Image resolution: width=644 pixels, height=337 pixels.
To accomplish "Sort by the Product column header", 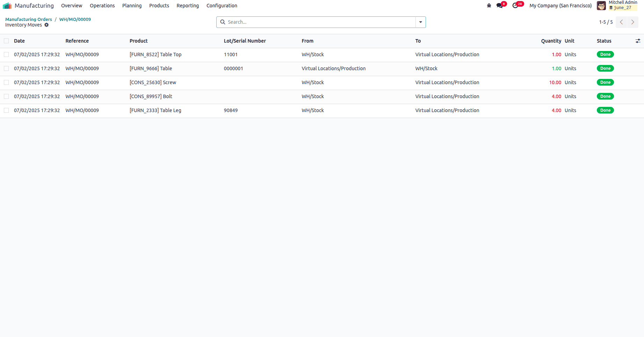I will tap(139, 41).
